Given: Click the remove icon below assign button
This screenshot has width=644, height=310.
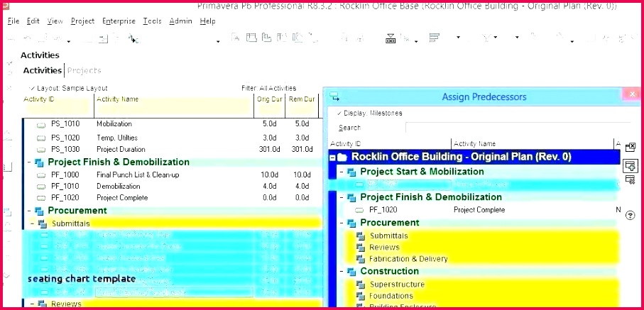Looking at the screenshot, I should click(x=630, y=182).
